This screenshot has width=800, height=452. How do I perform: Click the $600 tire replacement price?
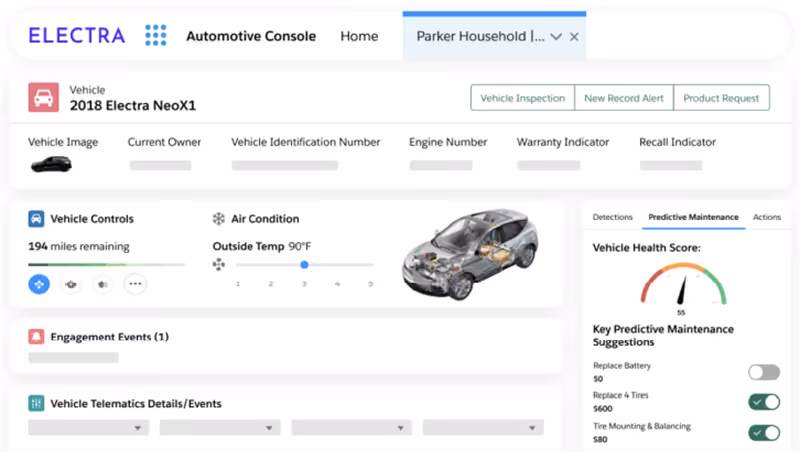tap(603, 409)
